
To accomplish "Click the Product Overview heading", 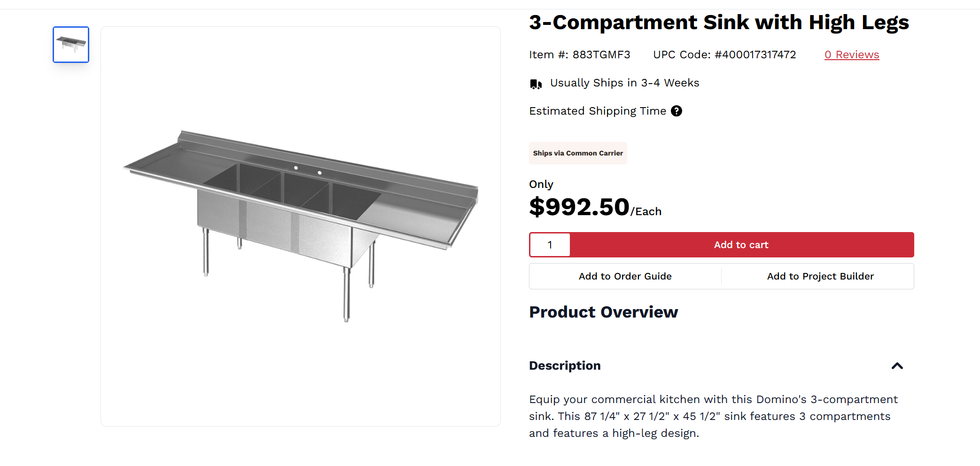I will 603,312.
